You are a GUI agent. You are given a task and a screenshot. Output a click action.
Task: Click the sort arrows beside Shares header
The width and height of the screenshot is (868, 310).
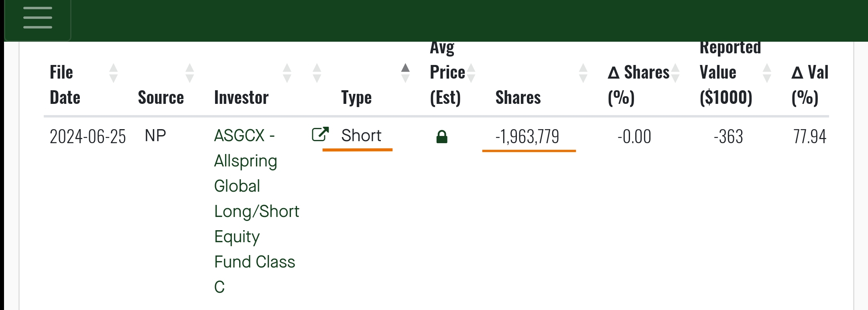(x=583, y=73)
